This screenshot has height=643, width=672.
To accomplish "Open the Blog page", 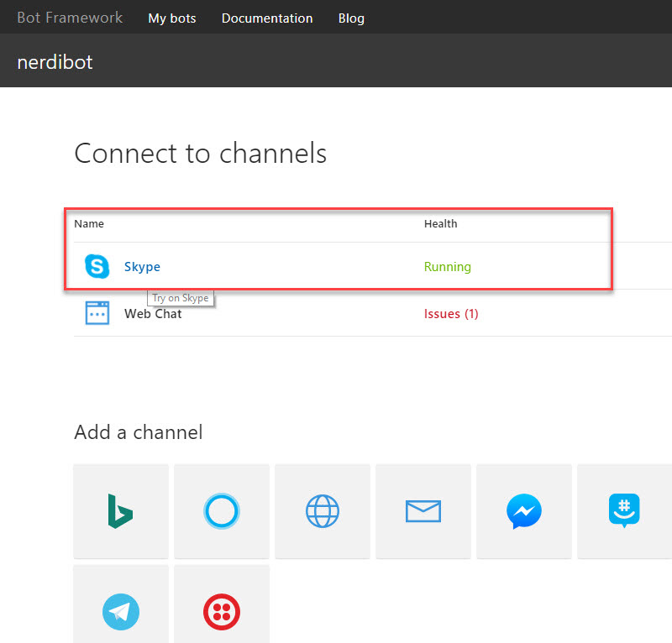I will tap(351, 18).
